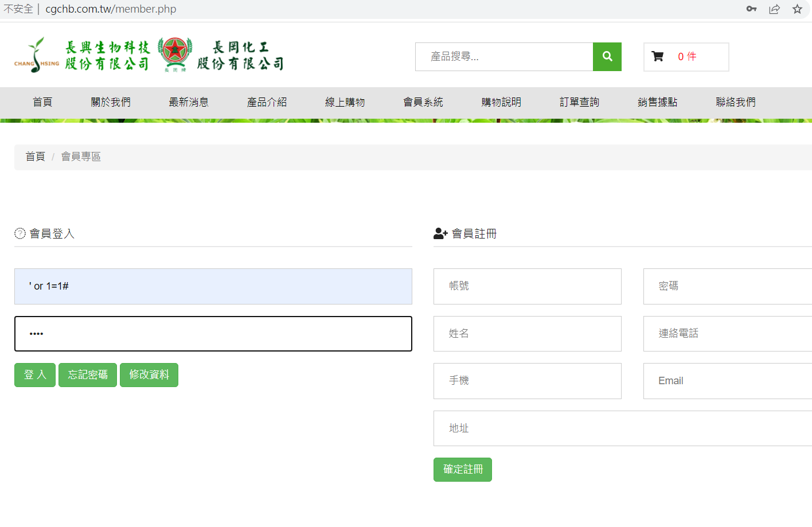Go to 訂單查詢 in the navigation bar
This screenshot has height=527, width=812.
579,102
